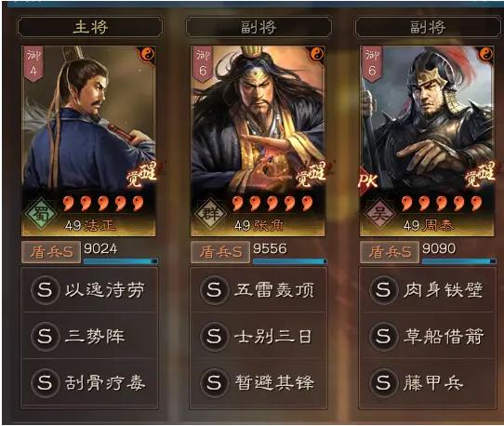
Task: Click the 御 4 badge on 法正's card
Action: coord(33,64)
